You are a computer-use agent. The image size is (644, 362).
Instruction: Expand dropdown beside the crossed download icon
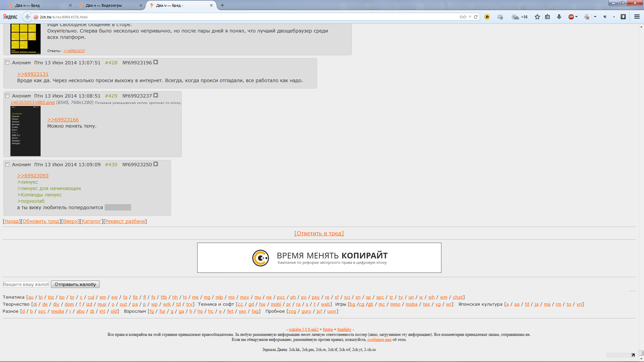click(595, 17)
